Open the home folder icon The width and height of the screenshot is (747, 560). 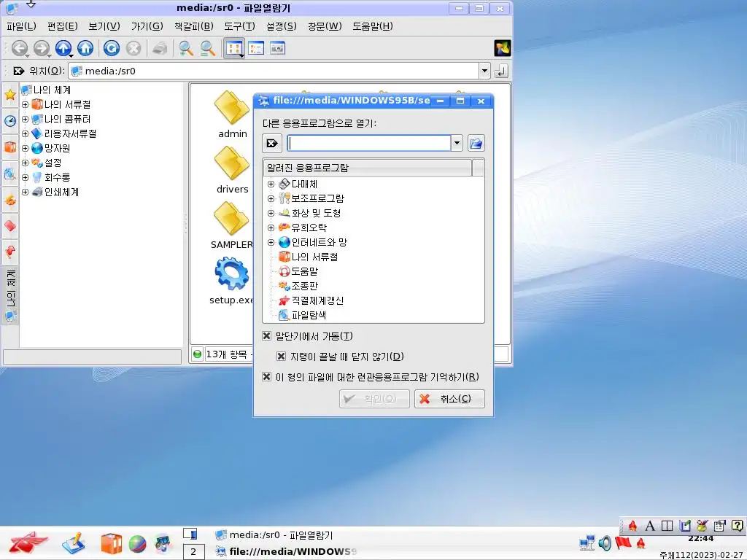coord(85,48)
